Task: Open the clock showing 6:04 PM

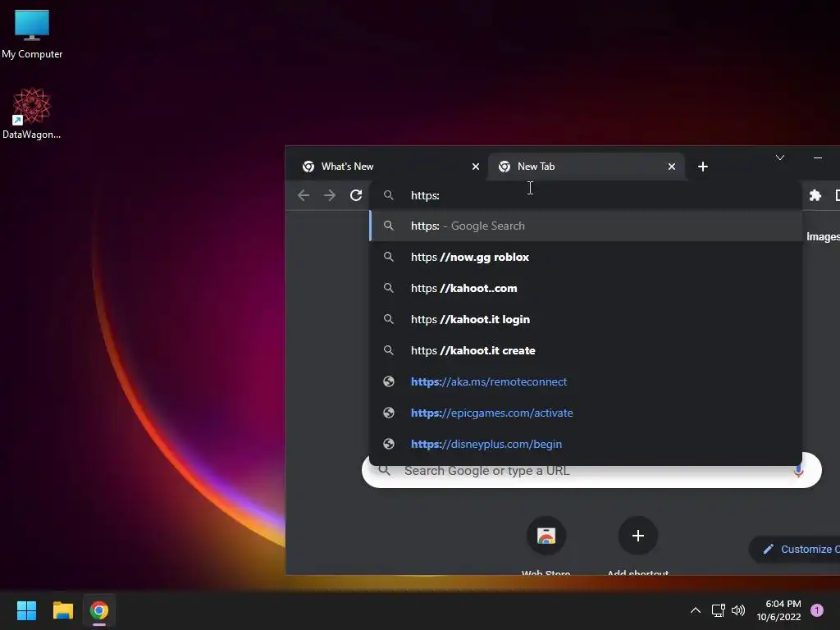Action: coord(778,610)
